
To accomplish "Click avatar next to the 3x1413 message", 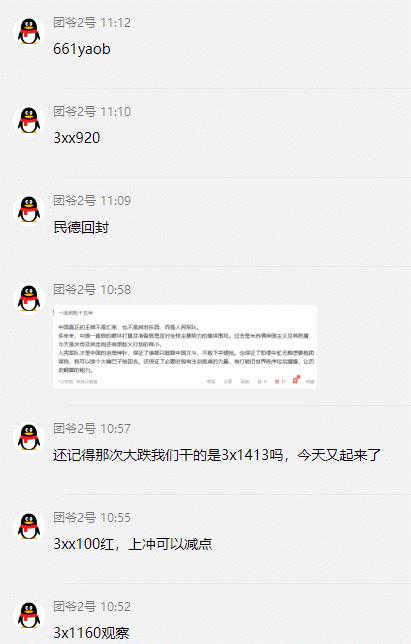I will (29, 437).
